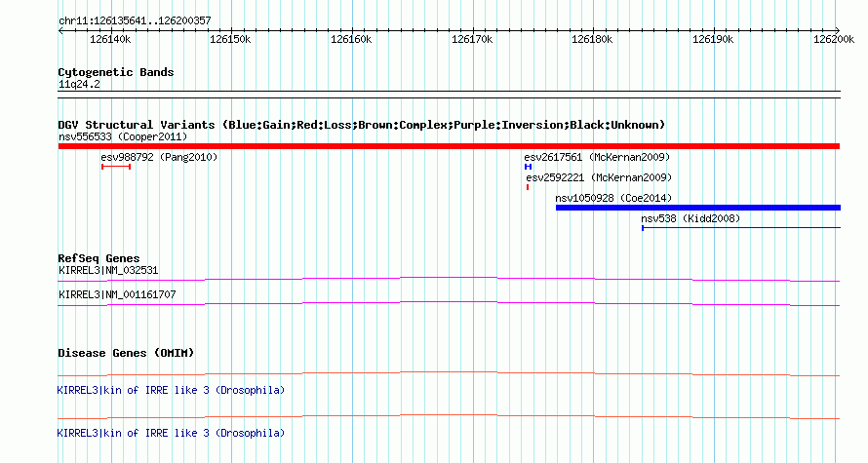Viewport: 868px width, 463px height.
Task: Click the small blue esv2617561 gain marker
Action: tap(528, 167)
